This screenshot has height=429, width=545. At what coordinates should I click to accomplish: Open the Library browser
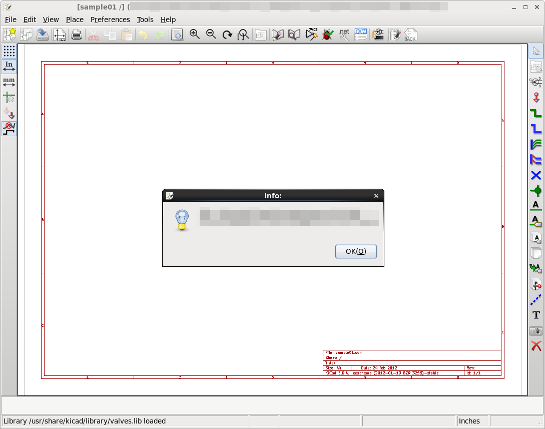point(294,35)
